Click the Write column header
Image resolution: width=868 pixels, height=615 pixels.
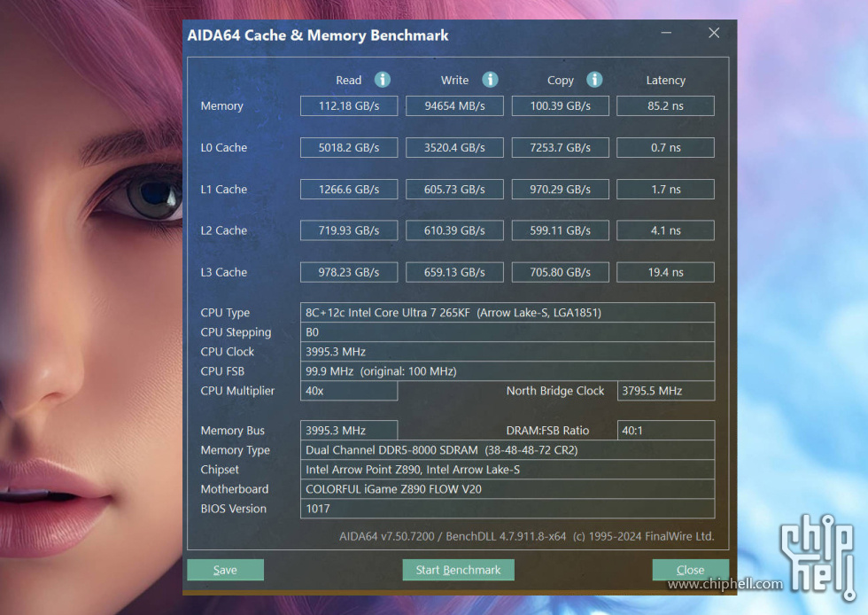tap(454, 81)
